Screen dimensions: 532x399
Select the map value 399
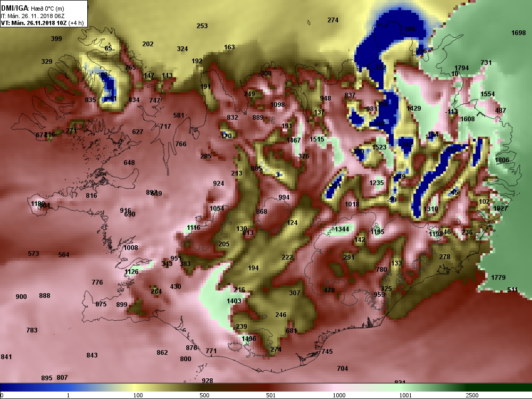tap(56, 39)
